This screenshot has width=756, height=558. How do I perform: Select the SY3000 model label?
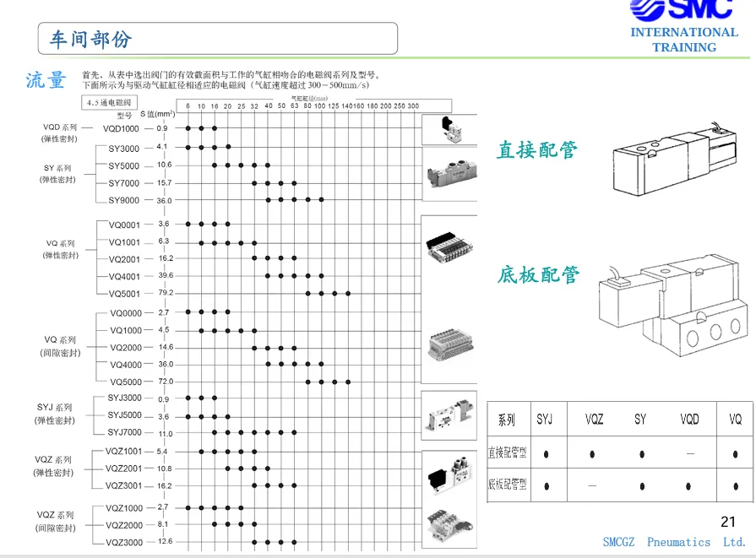coord(124,149)
